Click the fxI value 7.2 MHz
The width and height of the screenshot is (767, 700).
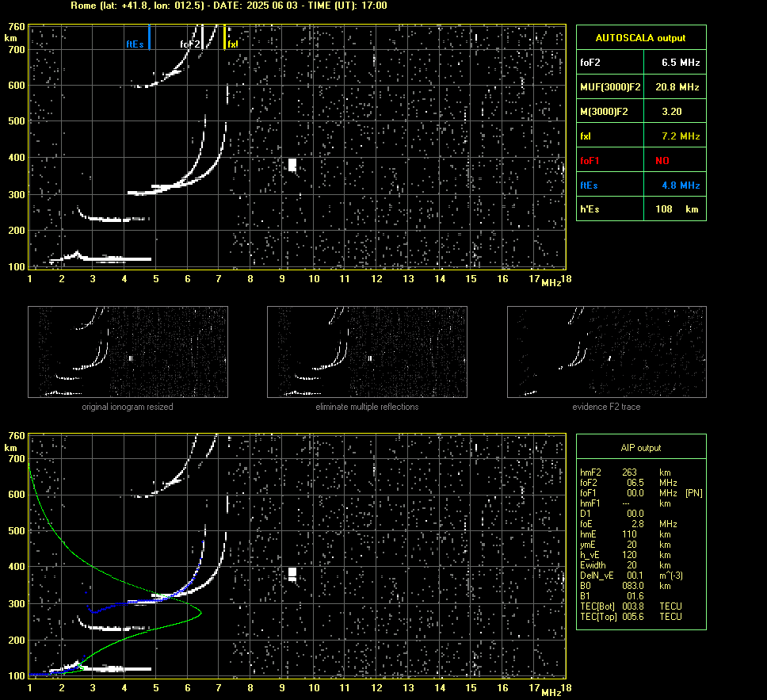tap(681, 136)
